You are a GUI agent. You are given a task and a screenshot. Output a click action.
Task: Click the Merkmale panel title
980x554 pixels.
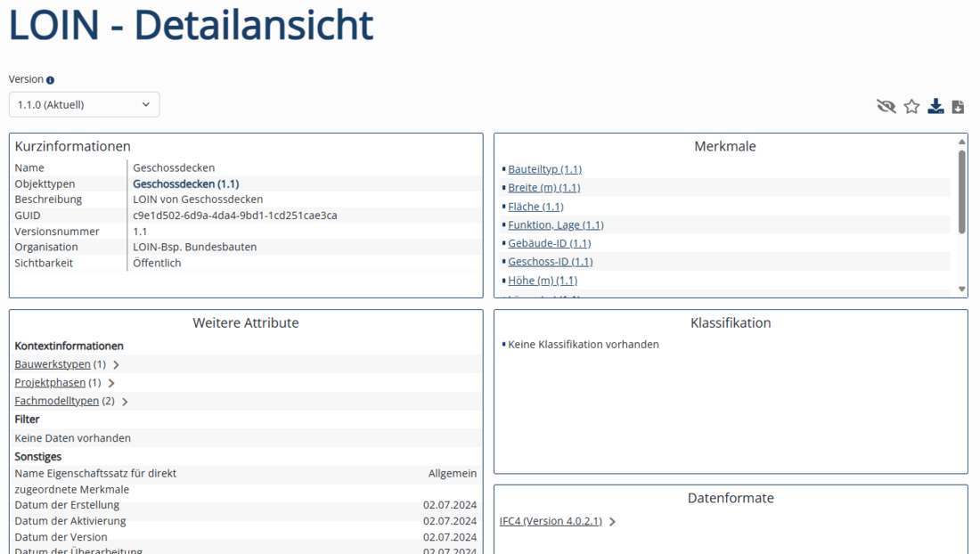(725, 146)
